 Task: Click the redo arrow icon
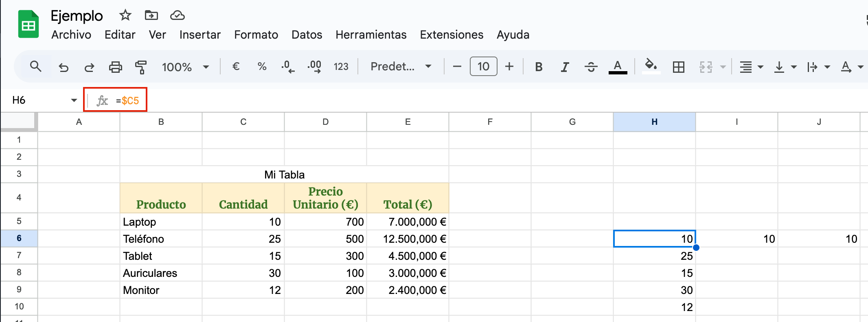pos(90,67)
